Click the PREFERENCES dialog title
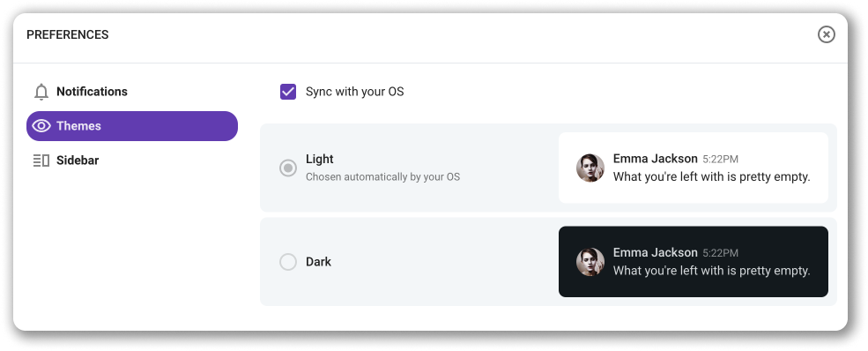The height and width of the screenshot is (351, 868). point(68,34)
